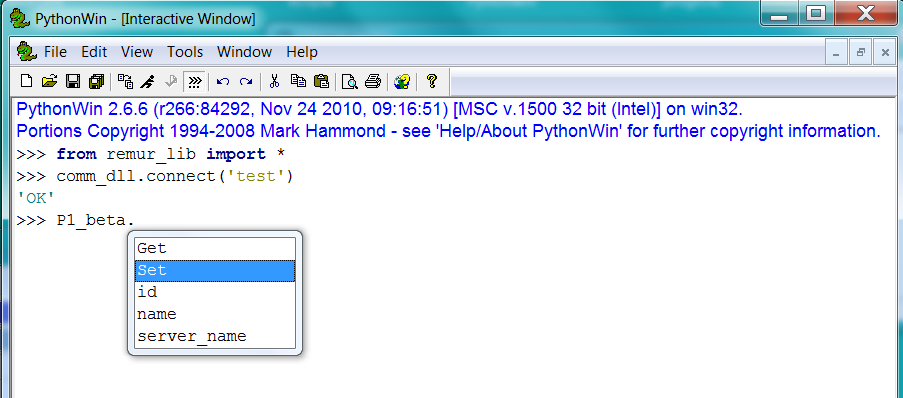The height and width of the screenshot is (398, 903).
Task: Cut the selection with the scissors icon
Action: tap(275, 81)
